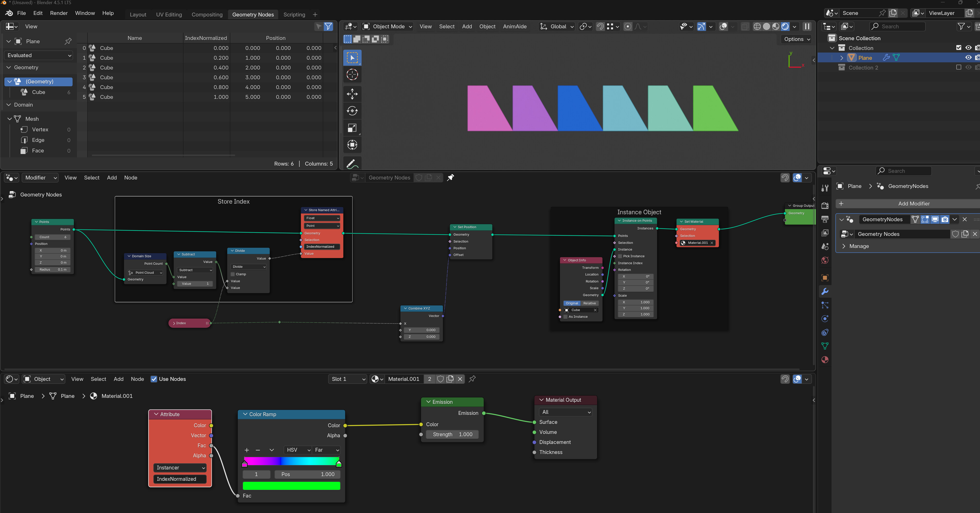Open the Object Data properties tab
The width and height of the screenshot is (980, 513).
(825, 346)
